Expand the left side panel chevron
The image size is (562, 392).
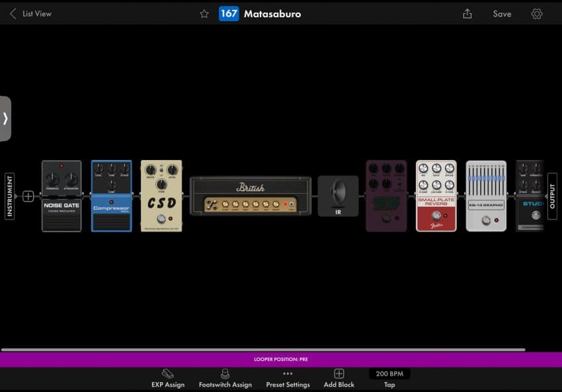5,118
